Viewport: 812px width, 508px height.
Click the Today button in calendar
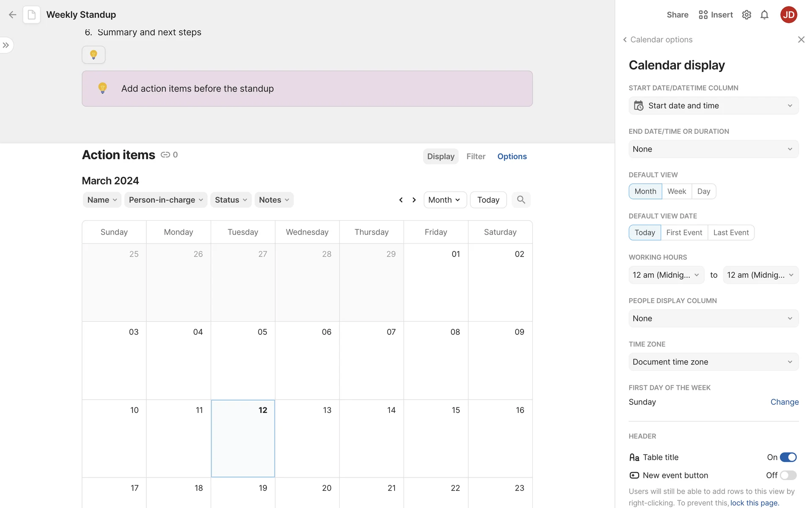488,200
